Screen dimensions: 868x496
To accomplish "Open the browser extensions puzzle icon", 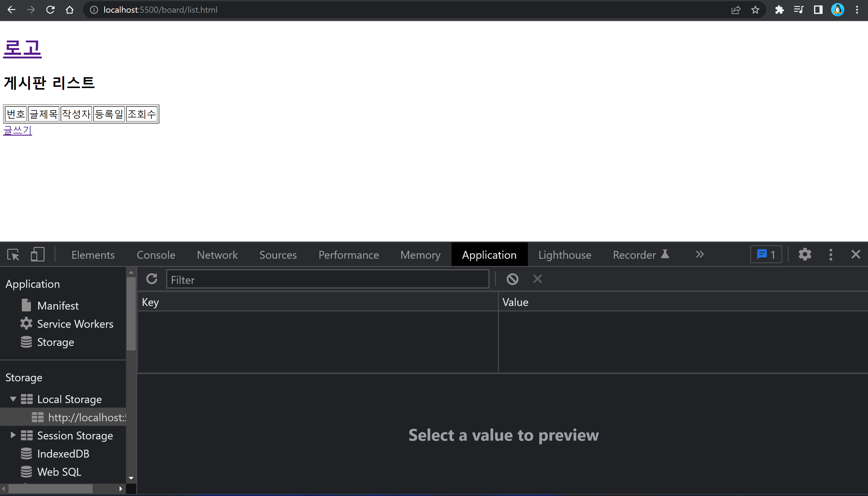I will (x=779, y=10).
